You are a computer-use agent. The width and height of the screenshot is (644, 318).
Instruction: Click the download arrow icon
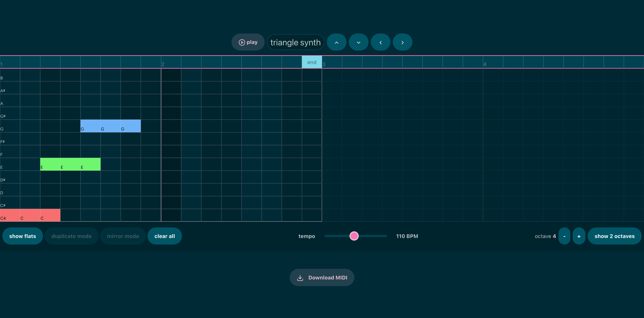[300, 278]
